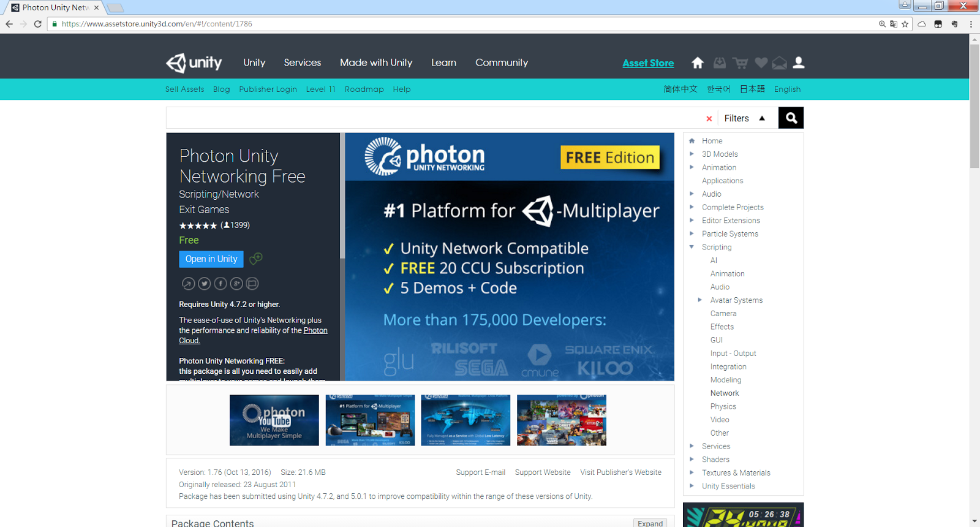980x527 pixels.
Task: Open Chrome's three-dot menu
Action: (x=971, y=24)
